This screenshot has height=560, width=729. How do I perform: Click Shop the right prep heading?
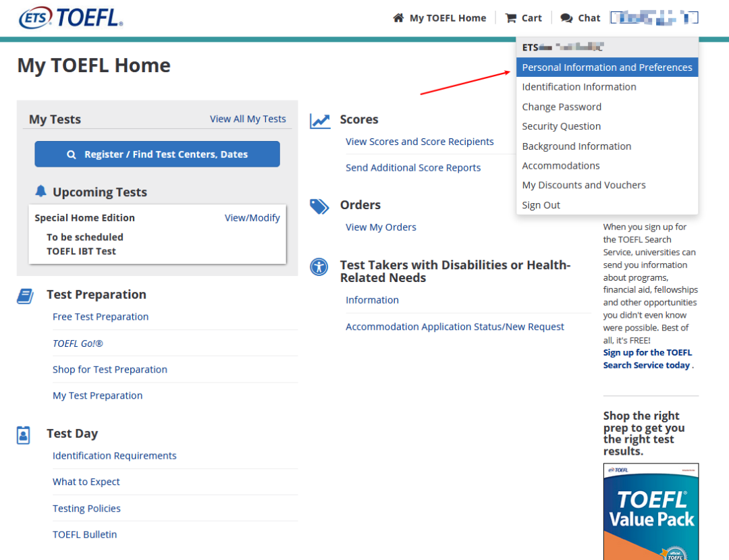pos(644,434)
